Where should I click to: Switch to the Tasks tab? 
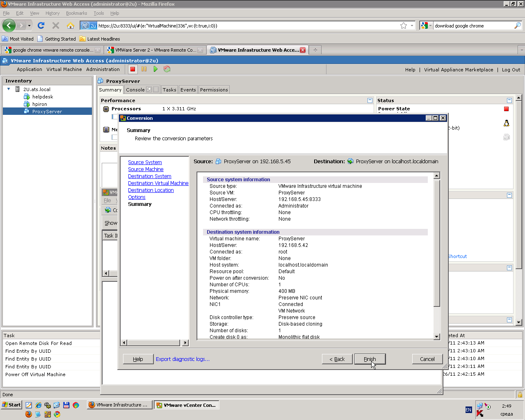pos(169,90)
